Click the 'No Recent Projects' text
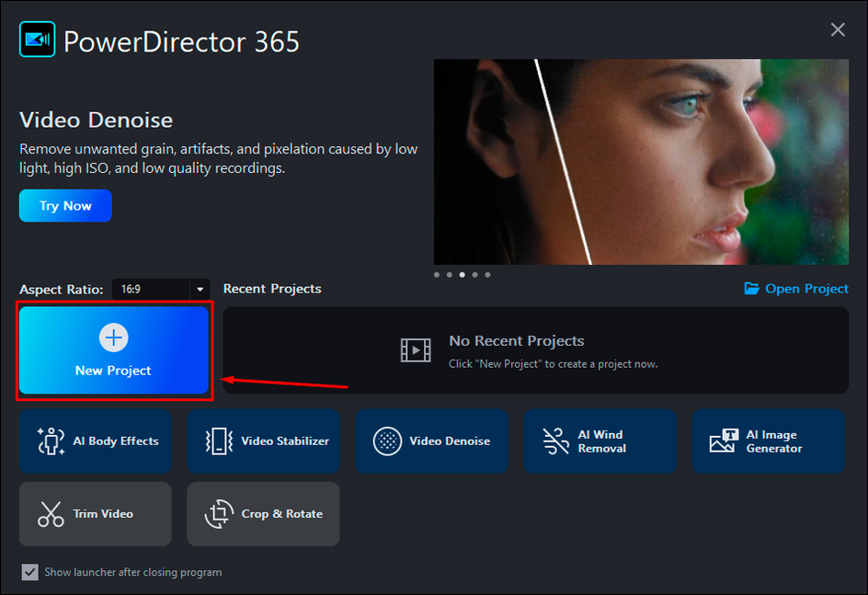Viewport: 868px width, 595px height. (x=517, y=340)
